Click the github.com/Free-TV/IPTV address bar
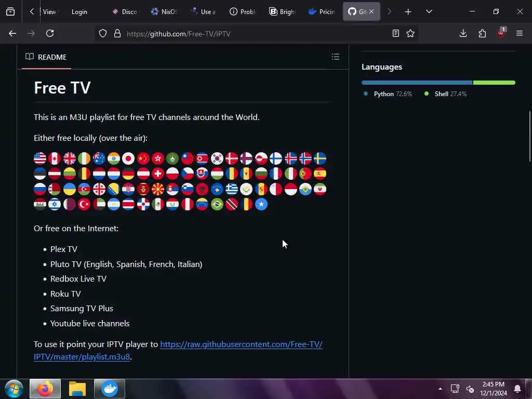Image resolution: width=532 pixels, height=399 pixels. pyautogui.click(x=258, y=34)
